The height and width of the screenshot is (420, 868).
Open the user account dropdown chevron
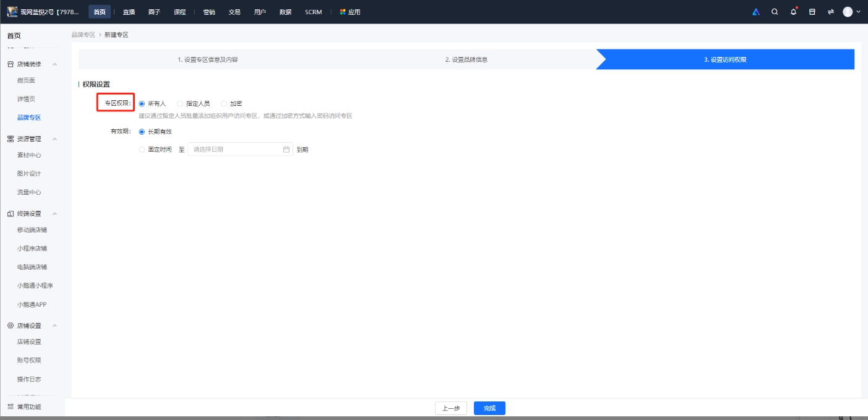tap(859, 11)
